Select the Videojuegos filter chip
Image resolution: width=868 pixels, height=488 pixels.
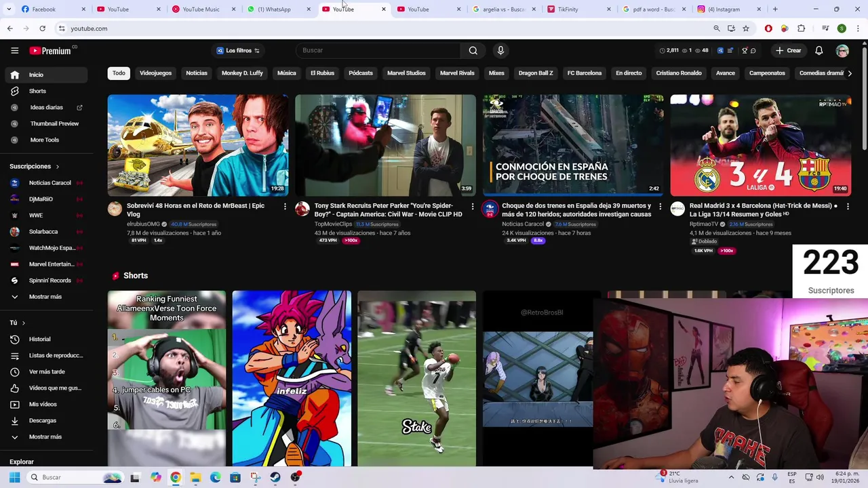[x=155, y=73]
